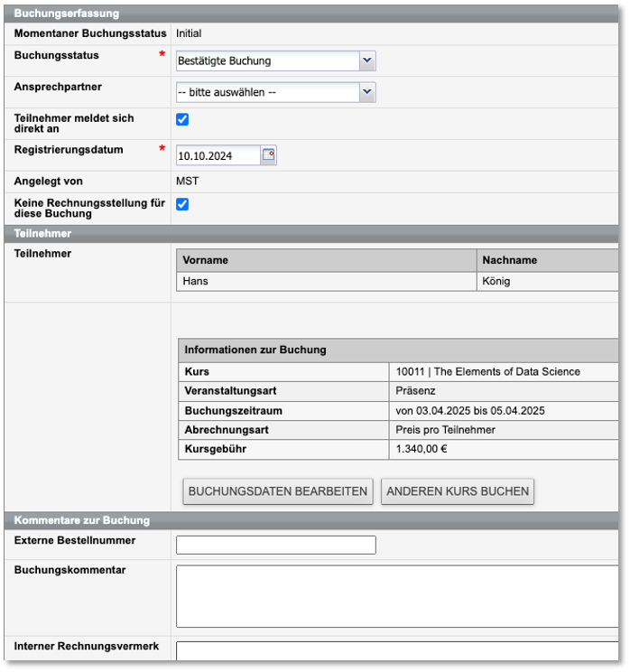Click into the Registrierungsdatum date field
Viewport: 630px width, 672px height.
pyautogui.click(x=218, y=155)
